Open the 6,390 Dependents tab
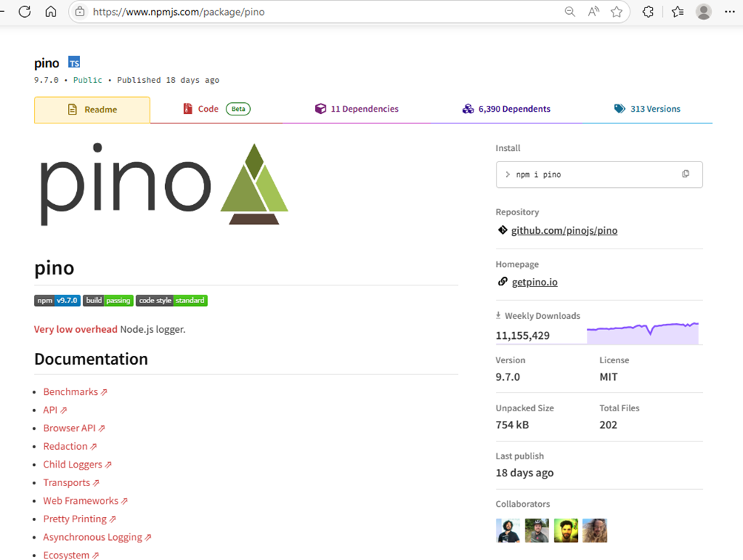 (x=506, y=109)
